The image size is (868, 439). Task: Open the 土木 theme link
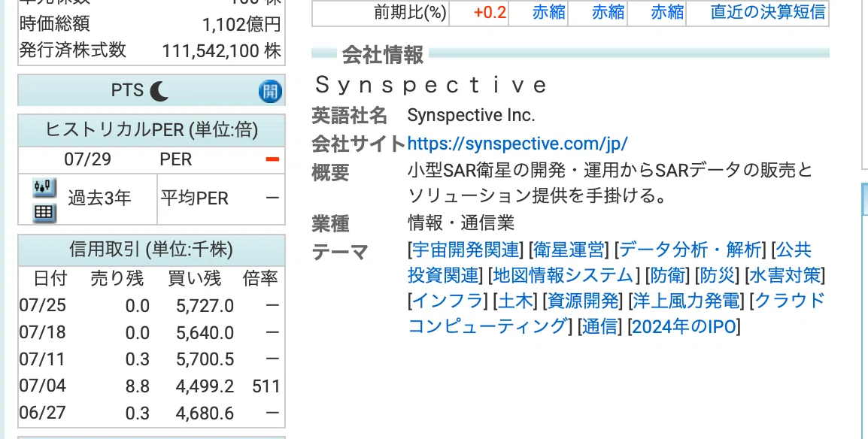coord(515,301)
